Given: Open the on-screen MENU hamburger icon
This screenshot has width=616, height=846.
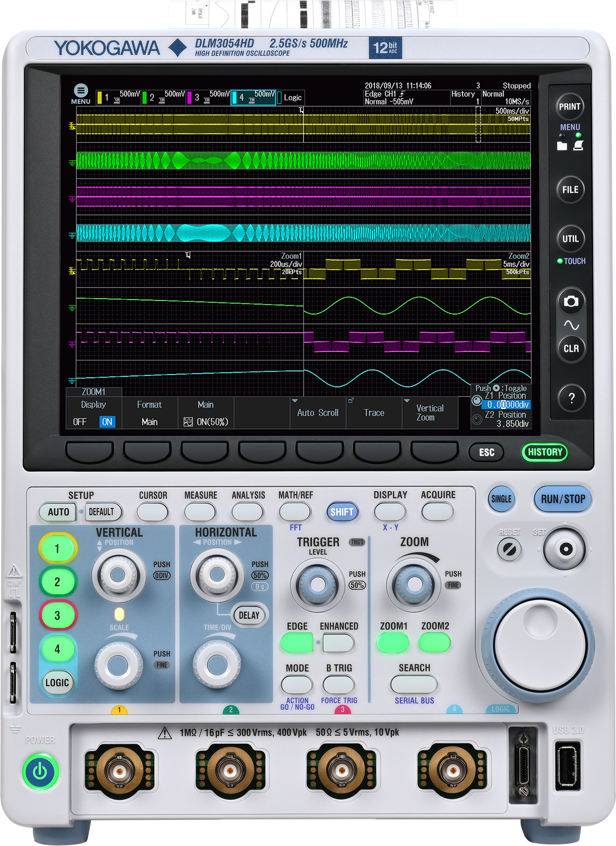Looking at the screenshot, I should (x=81, y=90).
